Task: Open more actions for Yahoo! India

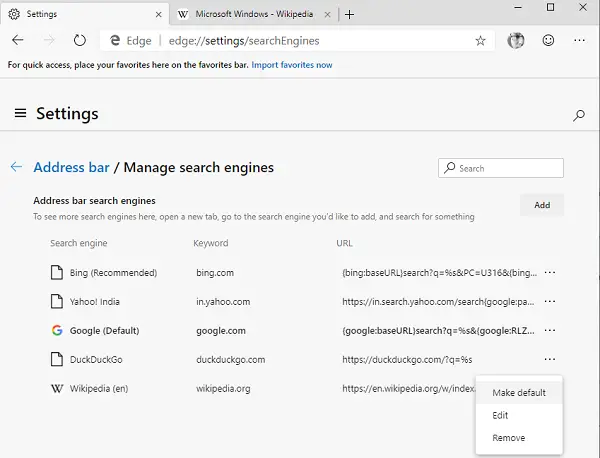Action: (x=549, y=302)
